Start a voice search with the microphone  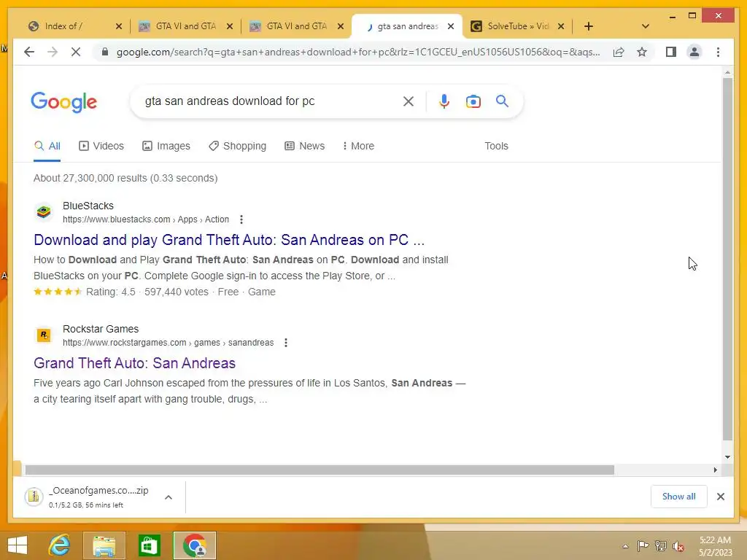[x=444, y=101]
